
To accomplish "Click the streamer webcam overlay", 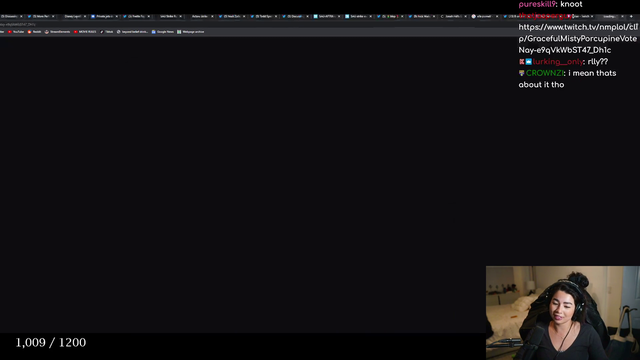I will point(563,313).
